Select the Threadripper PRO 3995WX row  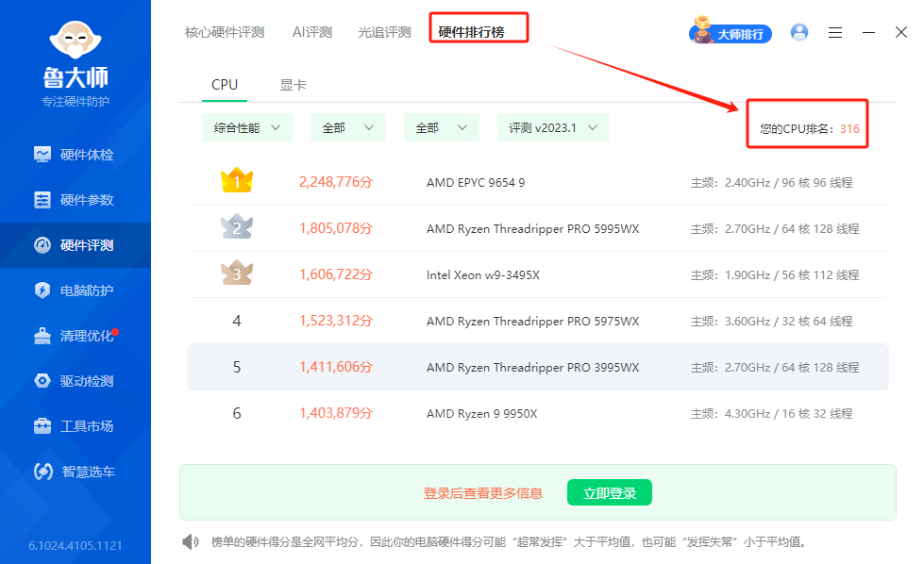point(537,367)
